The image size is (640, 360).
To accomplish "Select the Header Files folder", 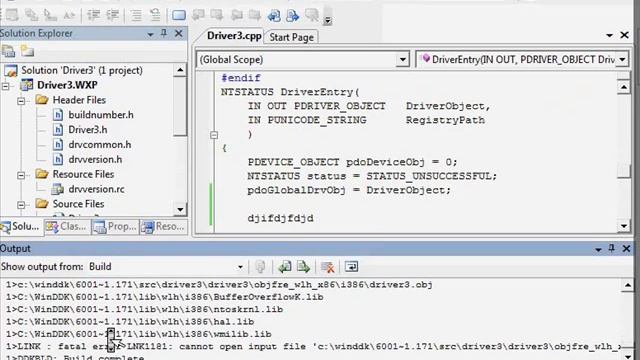I will pyautogui.click(x=79, y=100).
